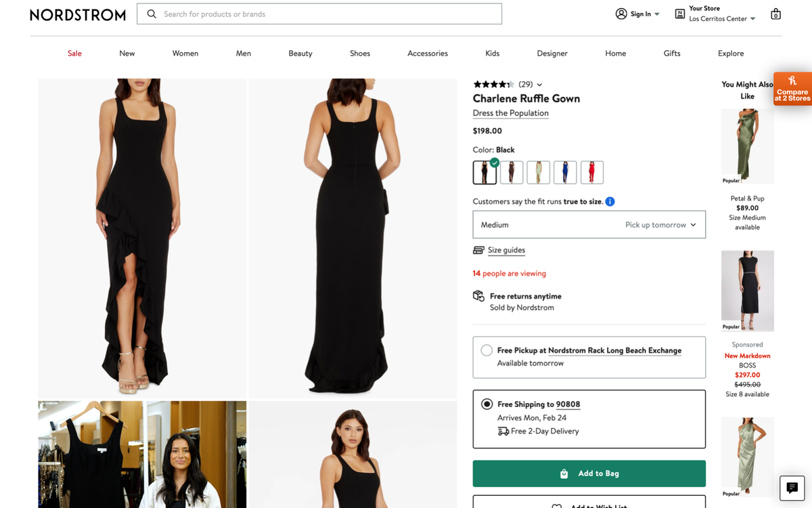Open the Gifts menu
The image size is (812, 508).
click(672, 54)
